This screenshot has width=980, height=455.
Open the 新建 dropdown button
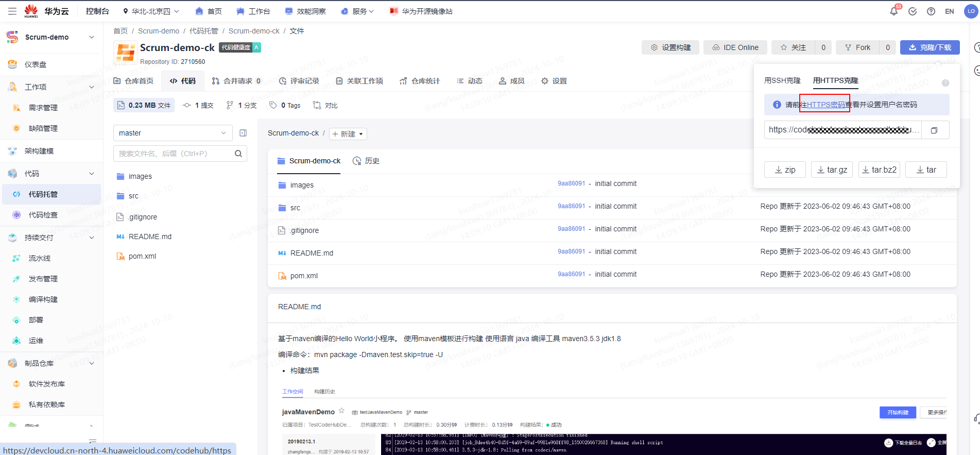(x=348, y=134)
